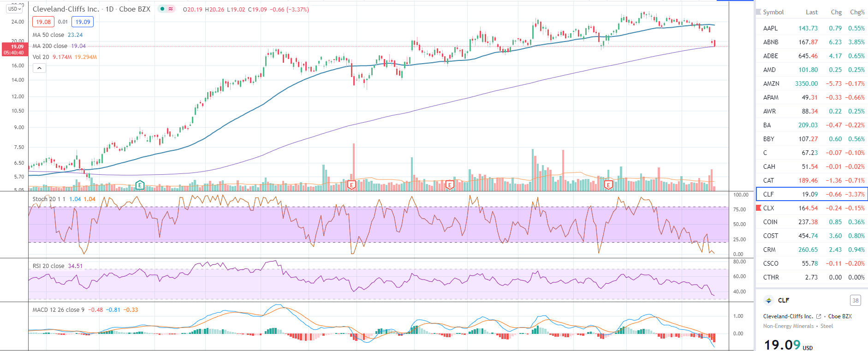Select ADBE in the watchlist
Image resolution: width=868 pixels, height=351 pixels.
812,56
